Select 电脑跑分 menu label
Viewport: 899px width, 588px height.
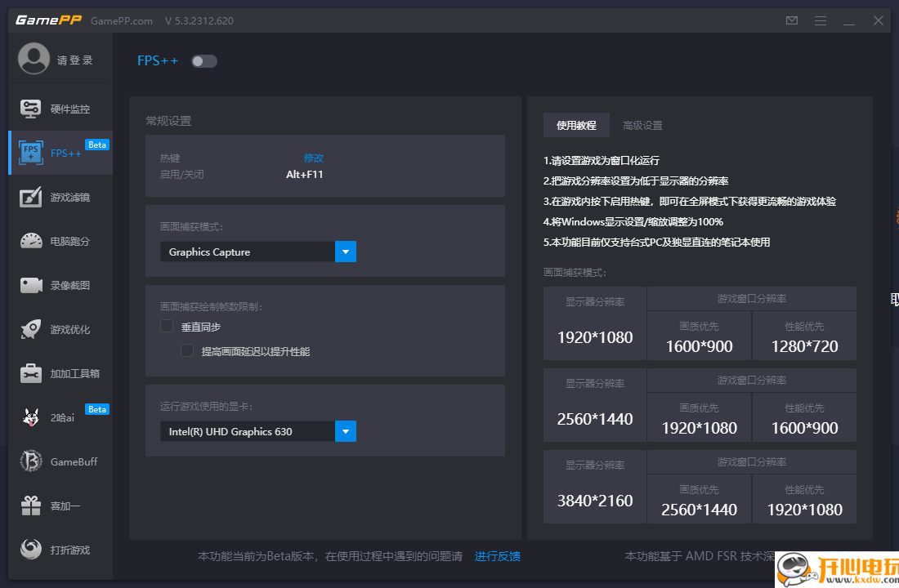pyautogui.click(x=70, y=241)
